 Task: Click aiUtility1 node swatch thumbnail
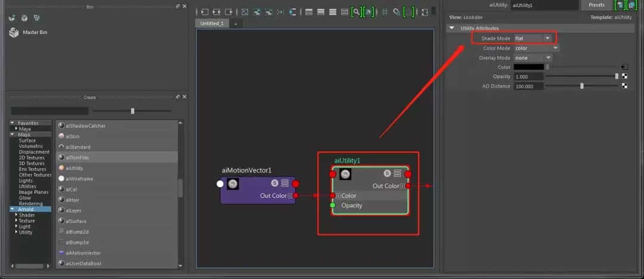(x=345, y=174)
